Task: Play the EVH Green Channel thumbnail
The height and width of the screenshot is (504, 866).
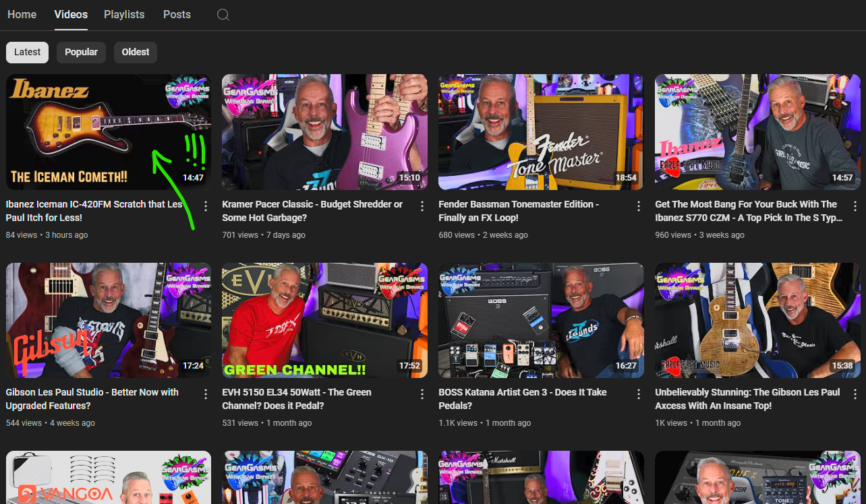Action: [324, 320]
